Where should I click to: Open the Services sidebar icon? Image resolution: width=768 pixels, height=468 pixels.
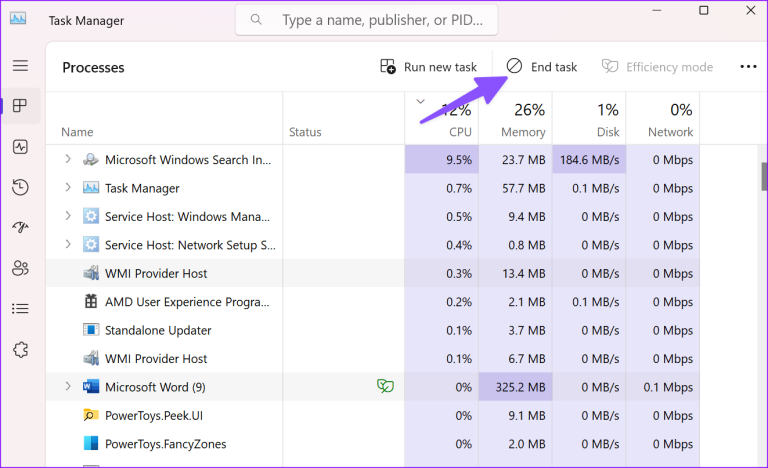(20, 349)
